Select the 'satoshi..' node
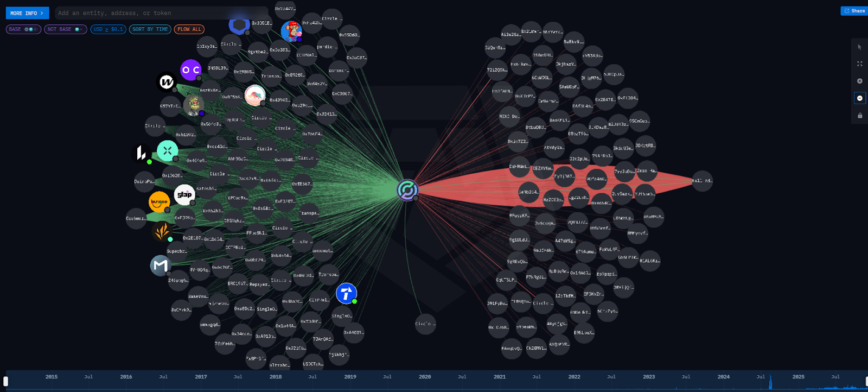The width and height of the screenshot is (868, 392). (206, 188)
